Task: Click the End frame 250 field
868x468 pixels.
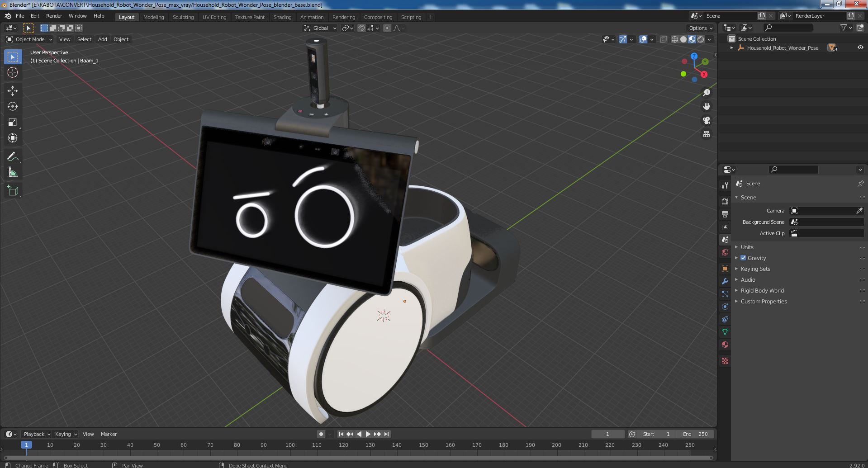Action: (x=695, y=434)
